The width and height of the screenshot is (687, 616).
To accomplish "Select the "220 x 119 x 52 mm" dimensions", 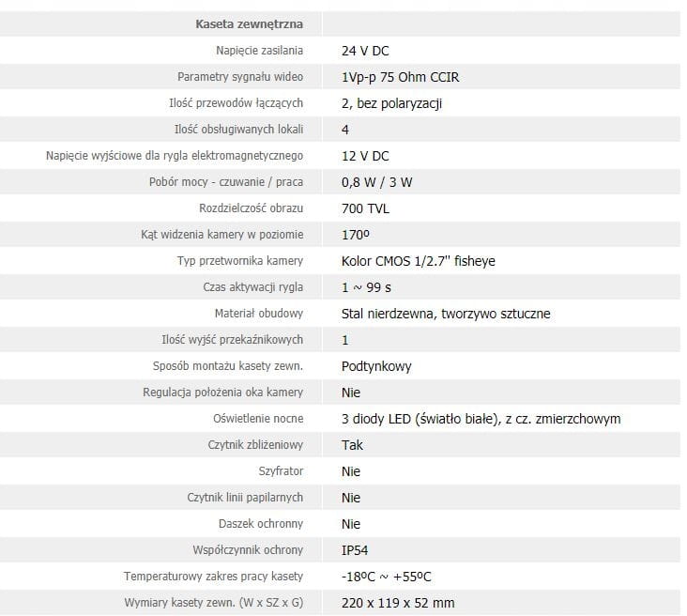I will point(398,603).
